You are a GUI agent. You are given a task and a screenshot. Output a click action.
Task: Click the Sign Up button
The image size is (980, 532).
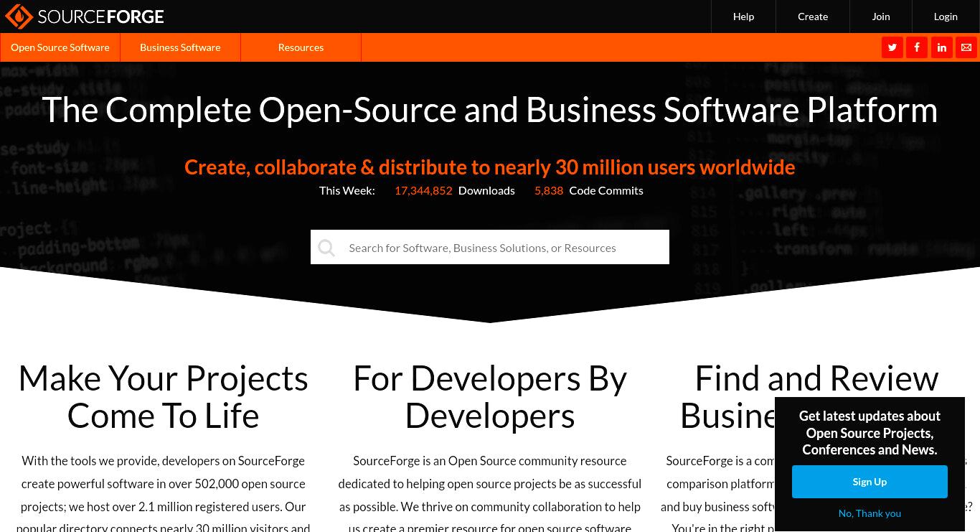870,482
